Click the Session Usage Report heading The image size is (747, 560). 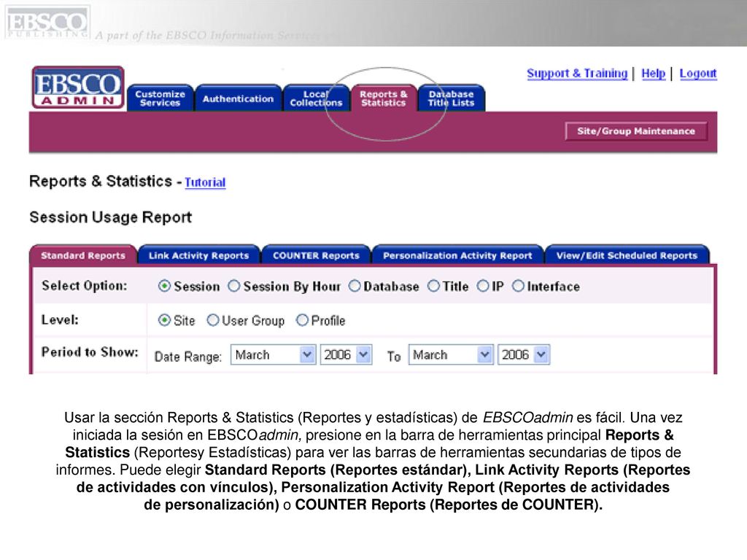pos(111,217)
